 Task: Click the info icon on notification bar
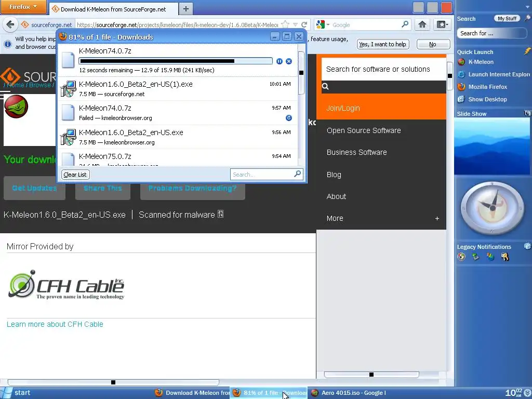coord(7,44)
